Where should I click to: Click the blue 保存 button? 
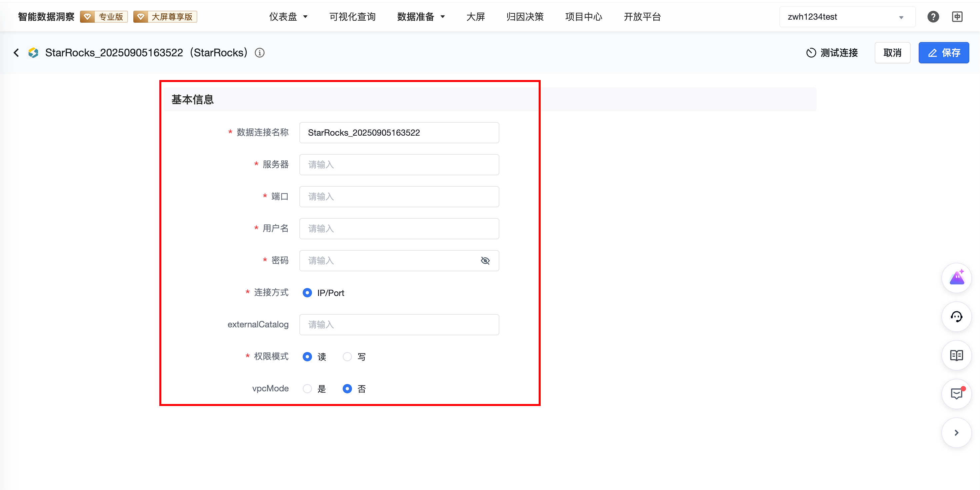point(943,53)
